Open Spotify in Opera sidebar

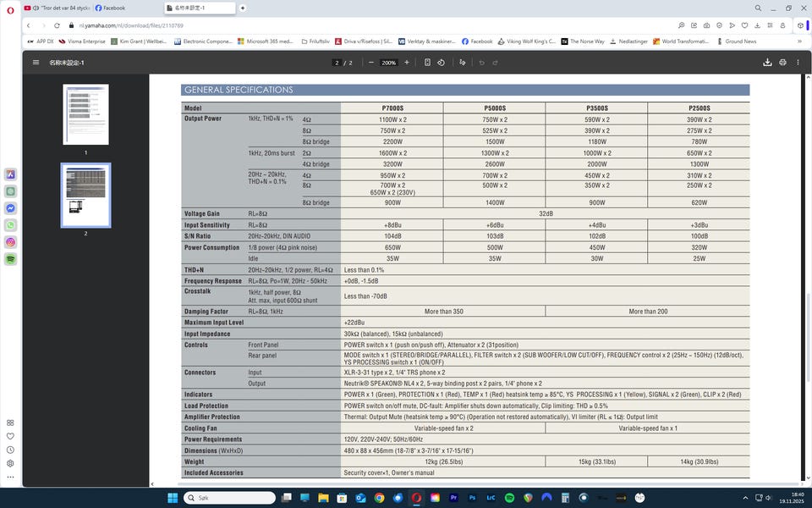coord(10,259)
